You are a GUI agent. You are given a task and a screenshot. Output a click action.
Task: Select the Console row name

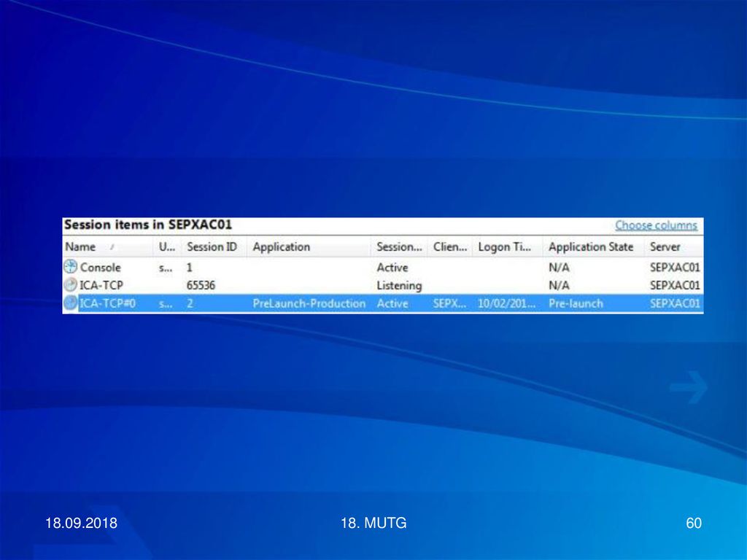[100, 268]
